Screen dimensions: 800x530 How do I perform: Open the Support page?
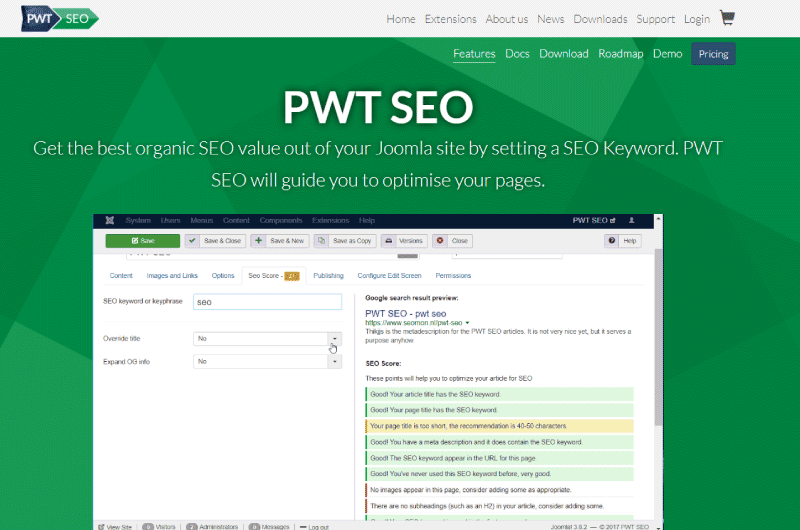(x=655, y=19)
